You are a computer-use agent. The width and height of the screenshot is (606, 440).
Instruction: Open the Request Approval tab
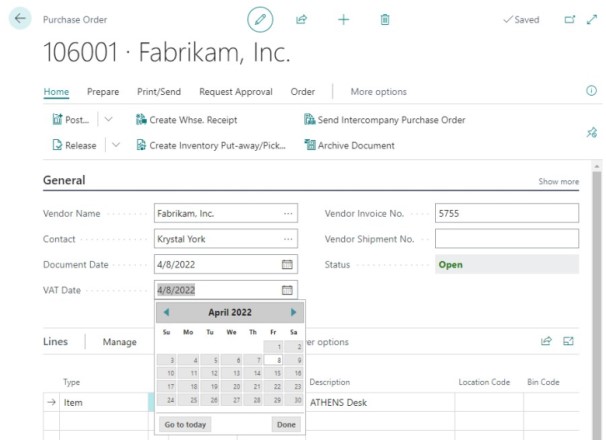(236, 92)
